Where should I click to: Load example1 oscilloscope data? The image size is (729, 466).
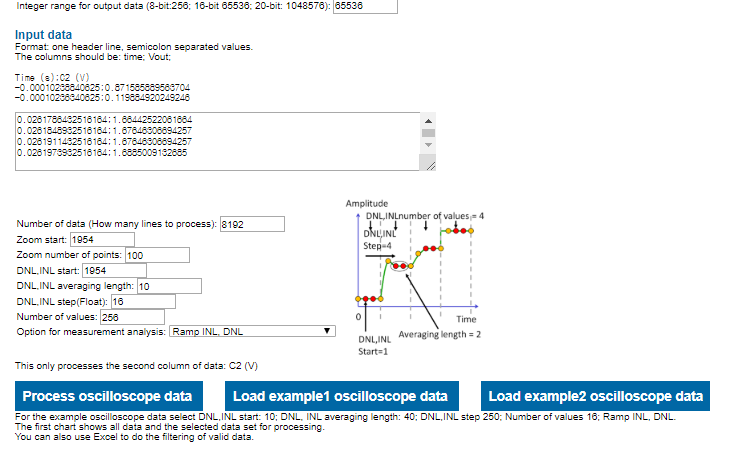pos(341,396)
